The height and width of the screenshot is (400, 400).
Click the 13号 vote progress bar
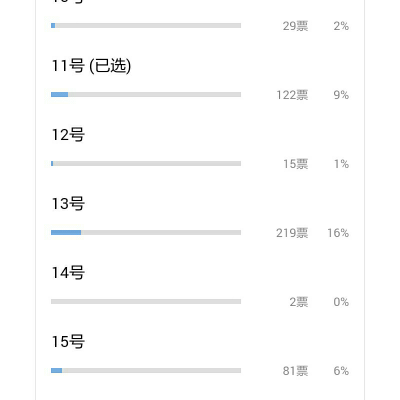[146, 233]
